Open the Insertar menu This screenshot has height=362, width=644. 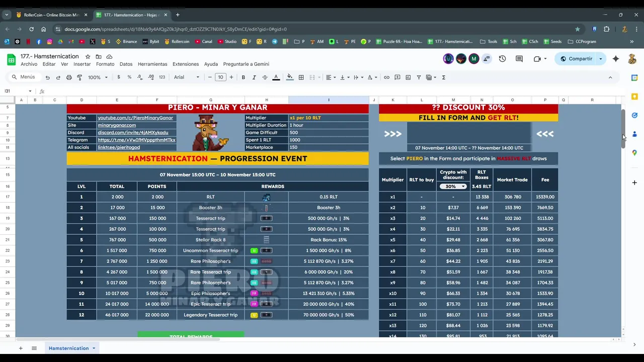click(x=82, y=64)
